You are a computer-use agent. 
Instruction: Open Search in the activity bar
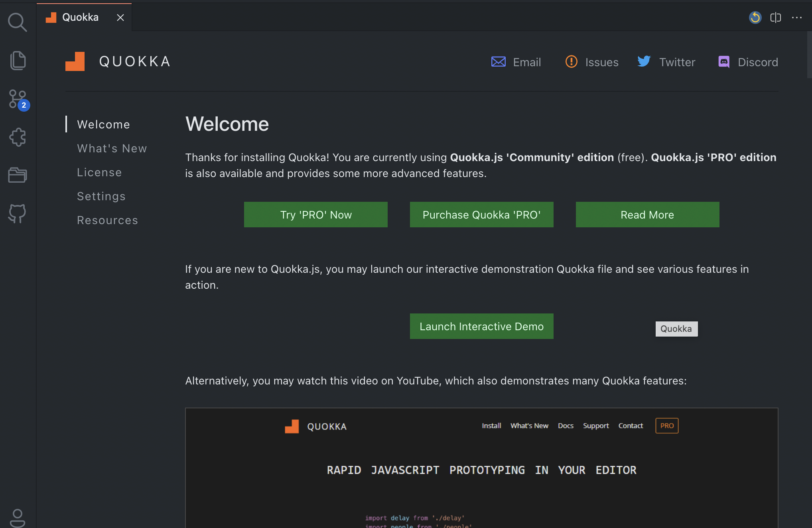[18, 22]
